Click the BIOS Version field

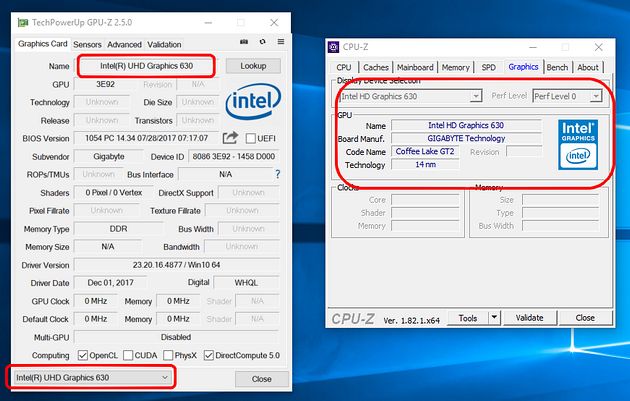147,138
